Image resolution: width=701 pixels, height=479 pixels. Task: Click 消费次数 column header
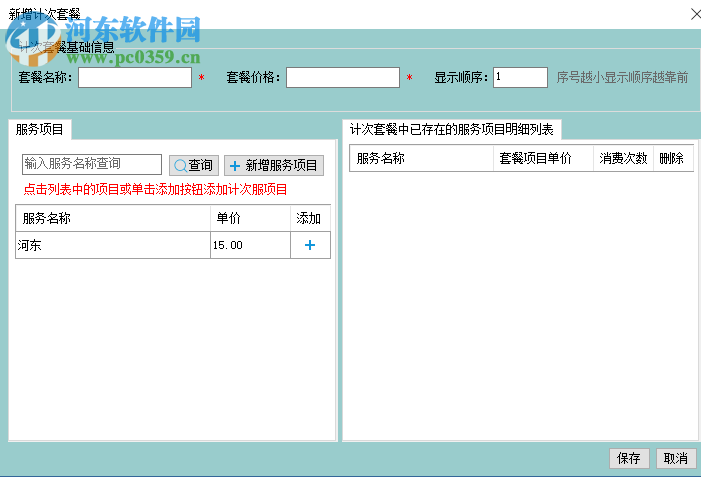pyautogui.click(x=623, y=158)
